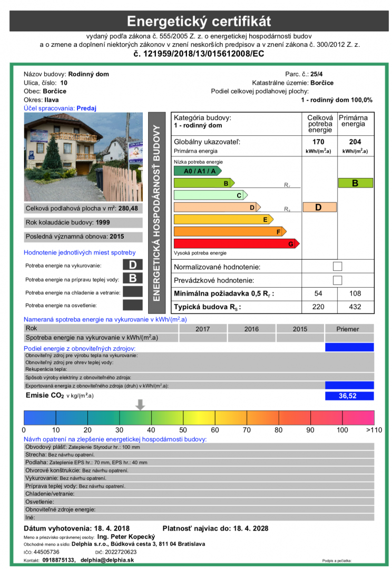Click Katastrálne územie: Borčice

point(293,83)
